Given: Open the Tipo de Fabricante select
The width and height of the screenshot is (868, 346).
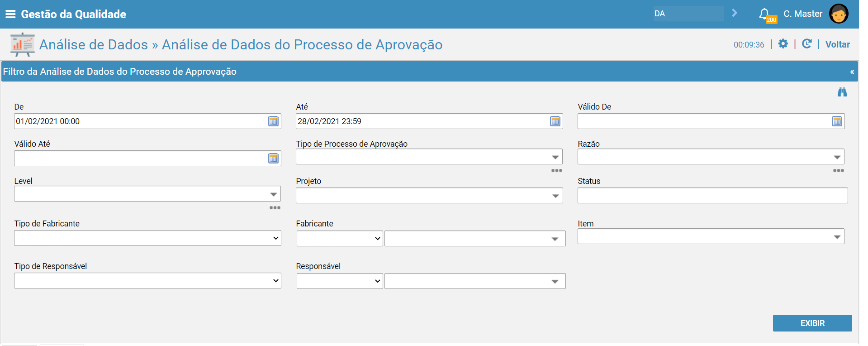Looking at the screenshot, I should [x=147, y=238].
